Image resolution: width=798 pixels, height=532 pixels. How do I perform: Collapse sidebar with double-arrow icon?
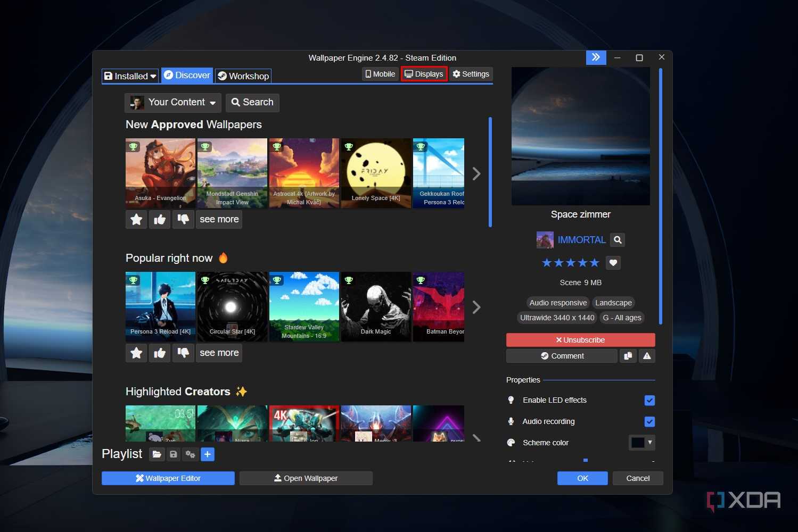click(x=596, y=57)
